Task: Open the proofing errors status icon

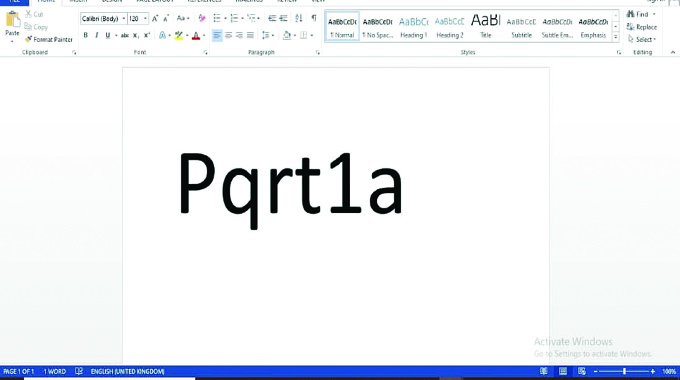Action: (79, 371)
